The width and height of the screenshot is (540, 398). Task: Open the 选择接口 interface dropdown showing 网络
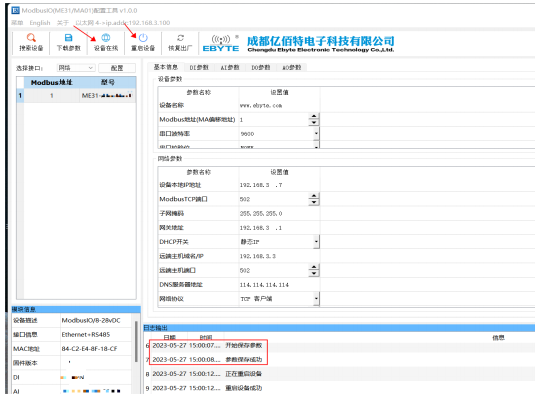click(x=76, y=68)
